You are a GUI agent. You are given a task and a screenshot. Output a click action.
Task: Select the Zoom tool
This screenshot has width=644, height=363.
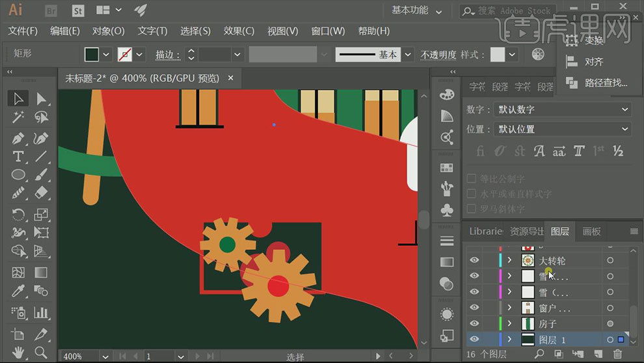pos(41,353)
